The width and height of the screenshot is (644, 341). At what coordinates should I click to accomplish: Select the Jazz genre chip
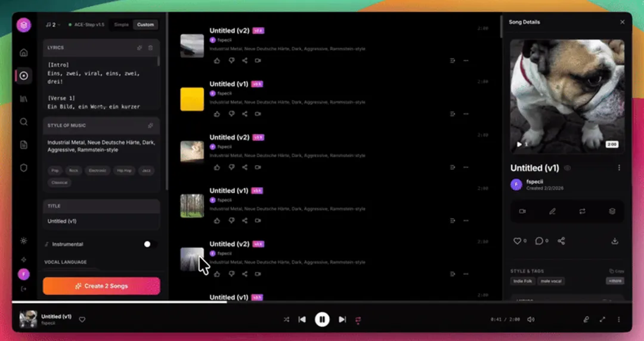point(146,170)
